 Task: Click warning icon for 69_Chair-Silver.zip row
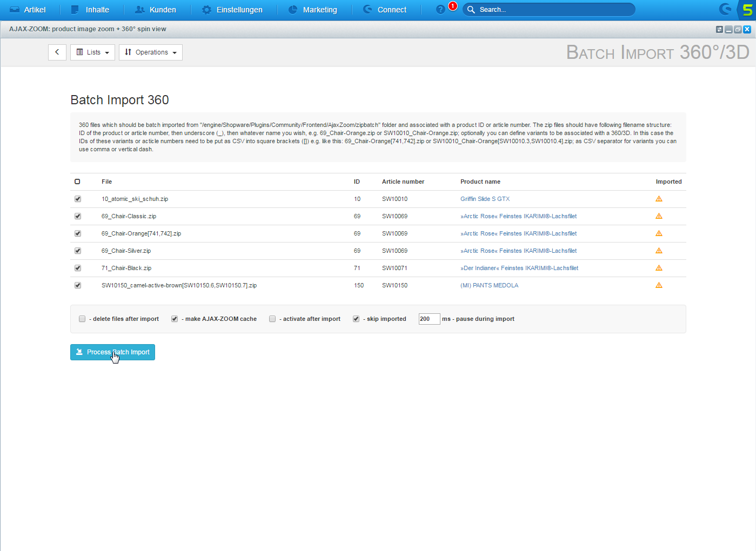(659, 251)
